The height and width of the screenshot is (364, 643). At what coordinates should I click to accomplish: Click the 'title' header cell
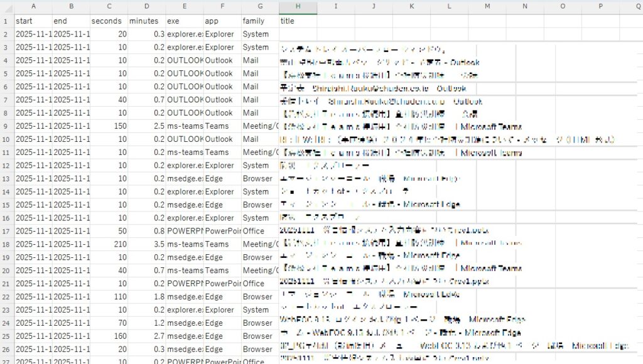[x=298, y=21]
